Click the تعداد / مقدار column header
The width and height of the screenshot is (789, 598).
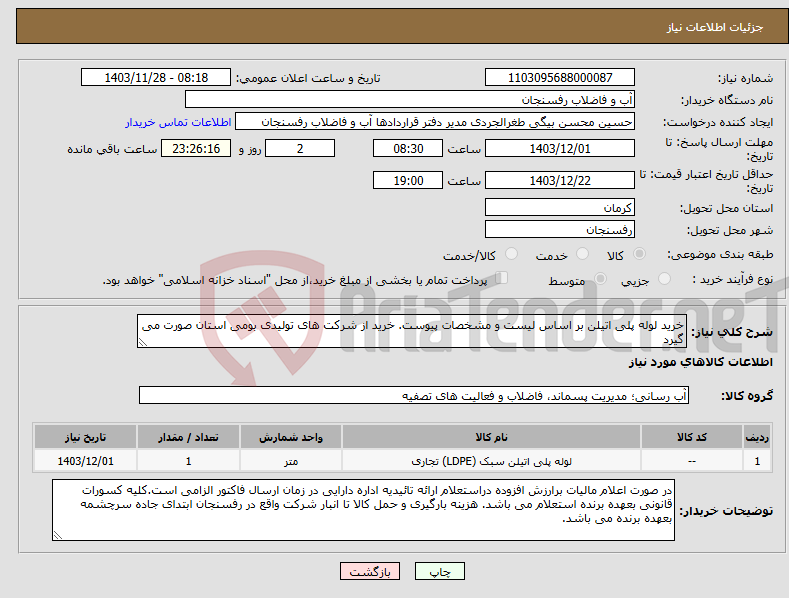[188, 437]
